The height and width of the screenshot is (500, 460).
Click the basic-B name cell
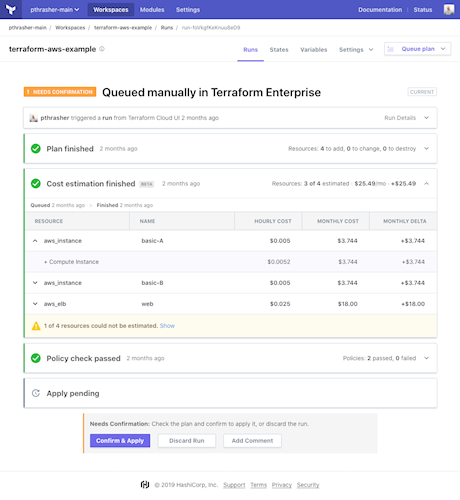[152, 283]
